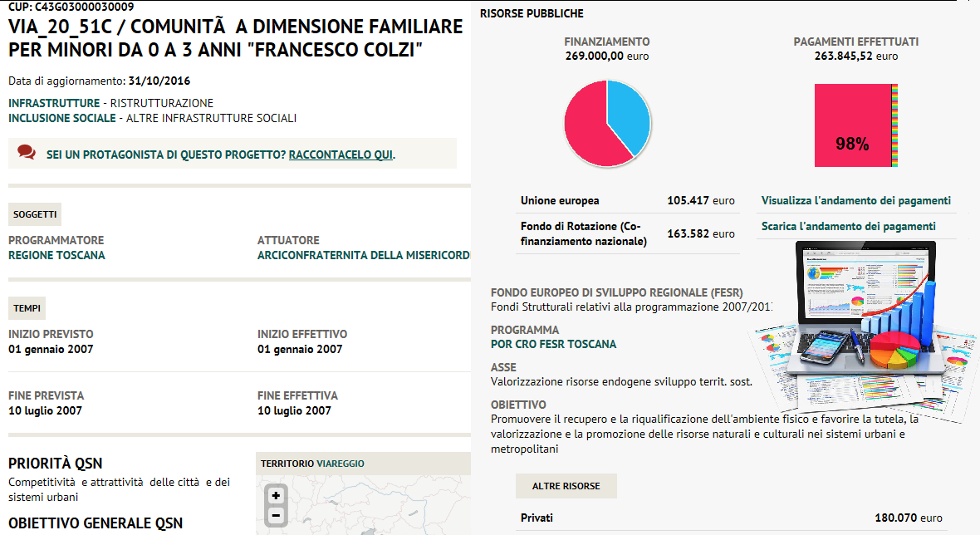Click the Unione europea amount 105.417 euro
The image size is (980, 535).
click(x=701, y=201)
